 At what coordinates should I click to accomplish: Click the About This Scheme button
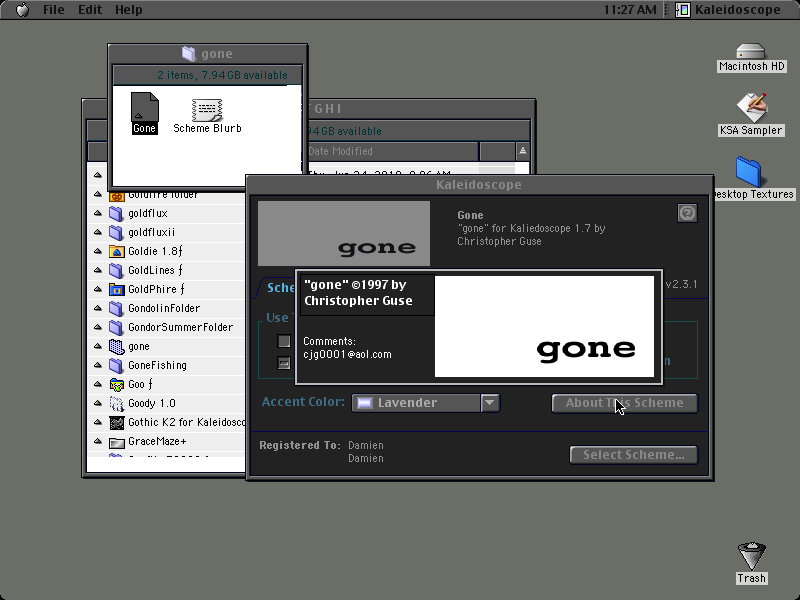[x=624, y=403]
